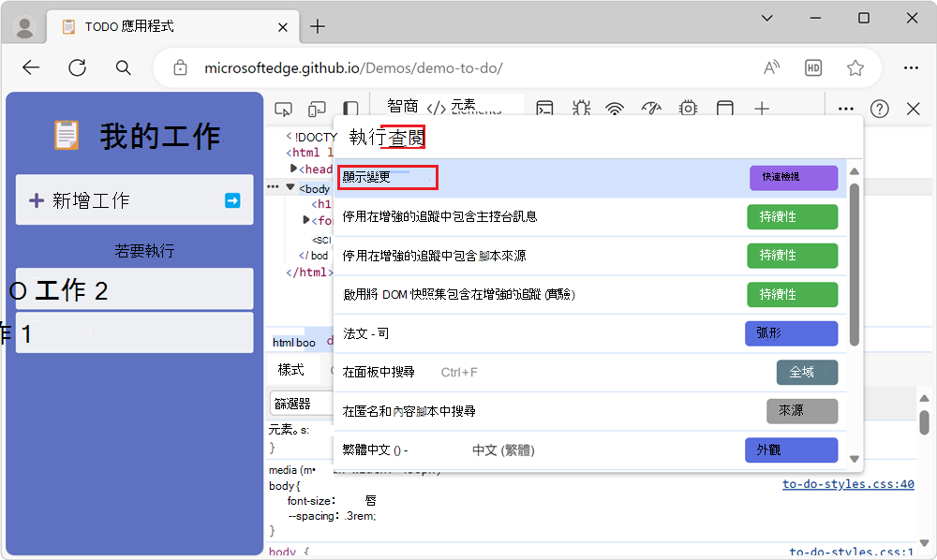Screen dimensions: 937x560
Task: Open the Console tool icon in DevTools
Action: (544, 109)
